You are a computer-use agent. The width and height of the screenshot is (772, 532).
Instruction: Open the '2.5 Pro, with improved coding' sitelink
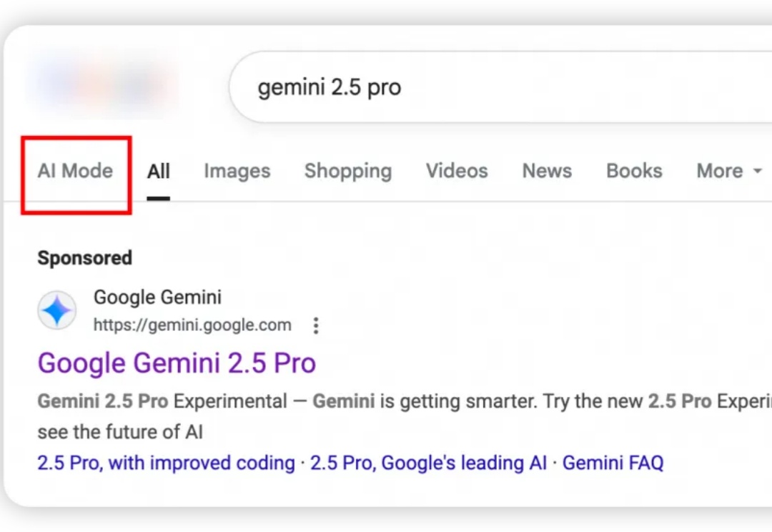tap(167, 463)
